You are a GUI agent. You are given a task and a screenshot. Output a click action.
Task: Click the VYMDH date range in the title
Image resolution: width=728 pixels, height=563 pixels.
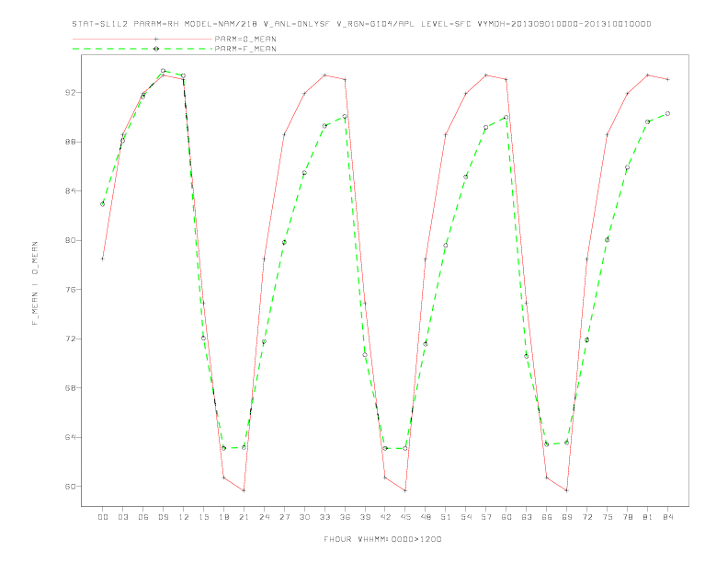point(564,24)
